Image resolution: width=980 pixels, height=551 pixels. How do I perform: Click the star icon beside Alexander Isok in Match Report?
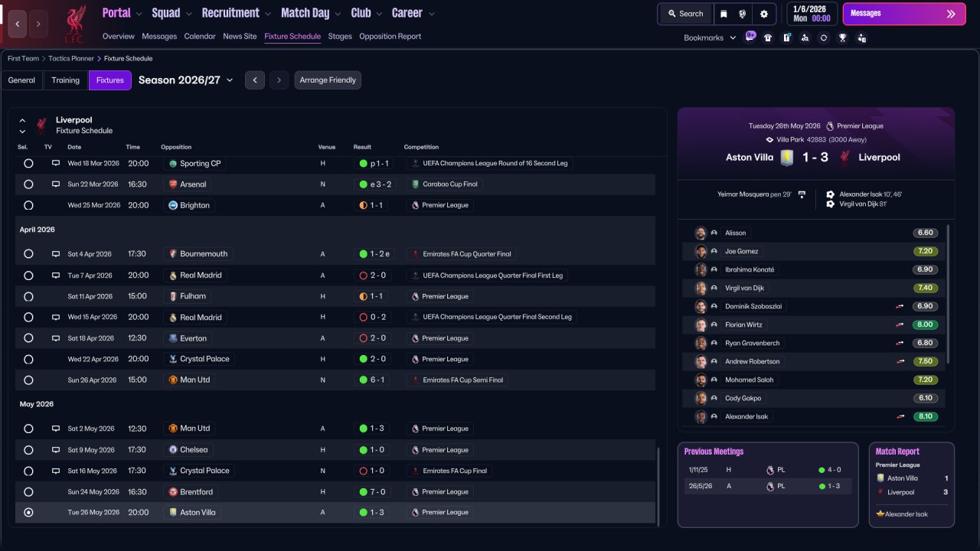[x=880, y=514]
